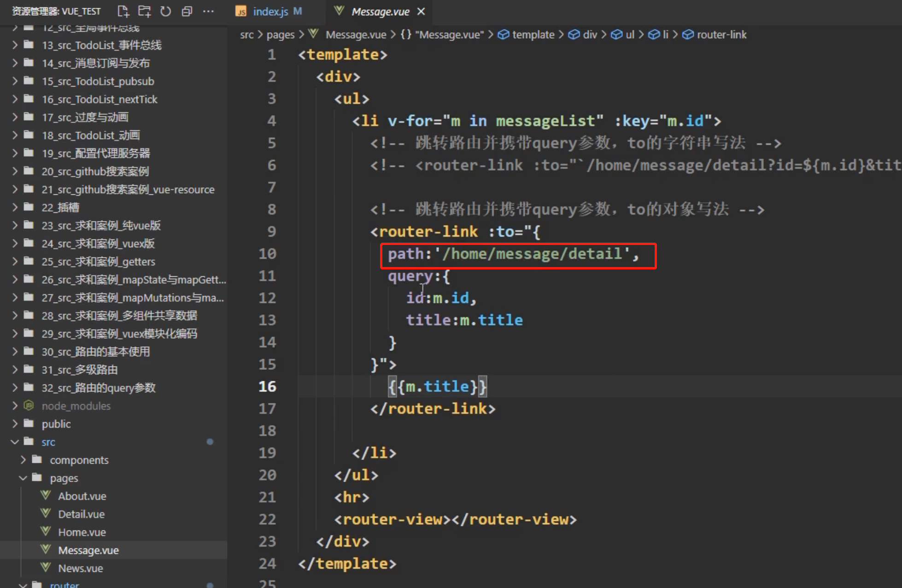Click the Vue icon beside Home.vue

click(x=45, y=531)
